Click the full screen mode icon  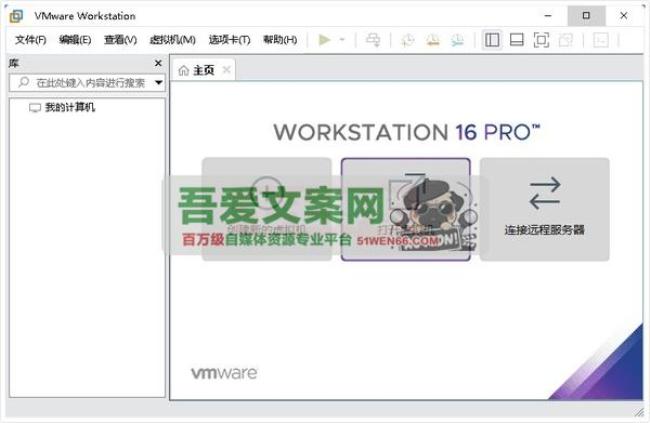click(541, 40)
